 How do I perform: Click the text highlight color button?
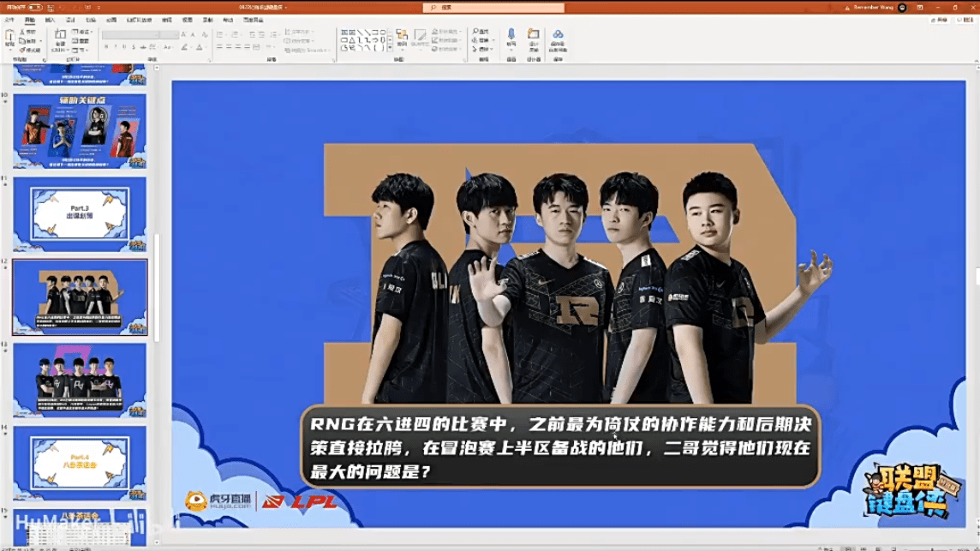(x=185, y=47)
